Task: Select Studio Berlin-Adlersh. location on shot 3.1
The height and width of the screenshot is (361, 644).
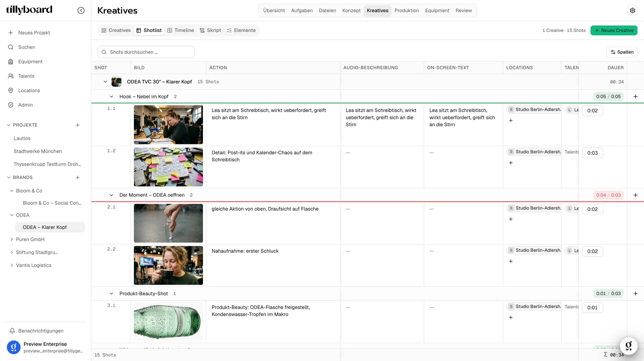Action: click(x=534, y=306)
